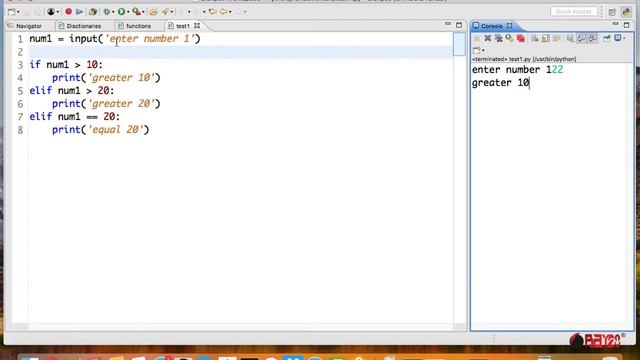Open the New wizard dropdown arrow
The width and height of the screenshot is (640, 360).
pyautogui.click(x=18, y=12)
